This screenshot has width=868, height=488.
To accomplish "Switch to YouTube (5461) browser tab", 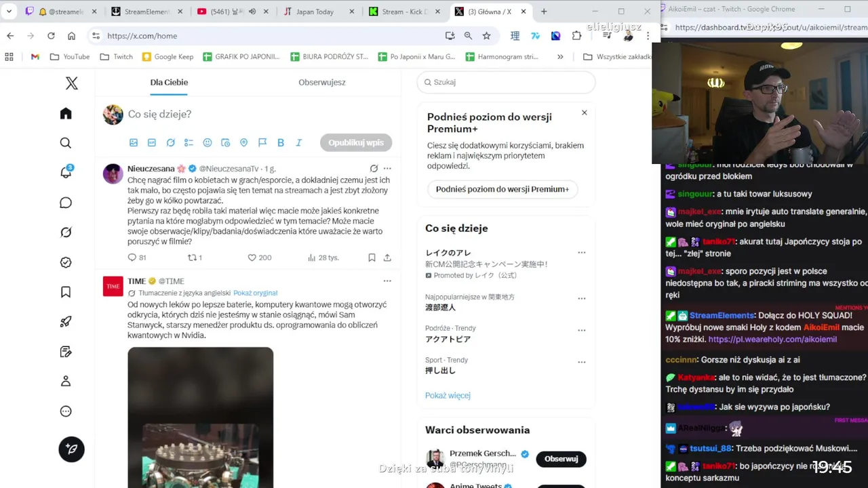I will (x=233, y=12).
